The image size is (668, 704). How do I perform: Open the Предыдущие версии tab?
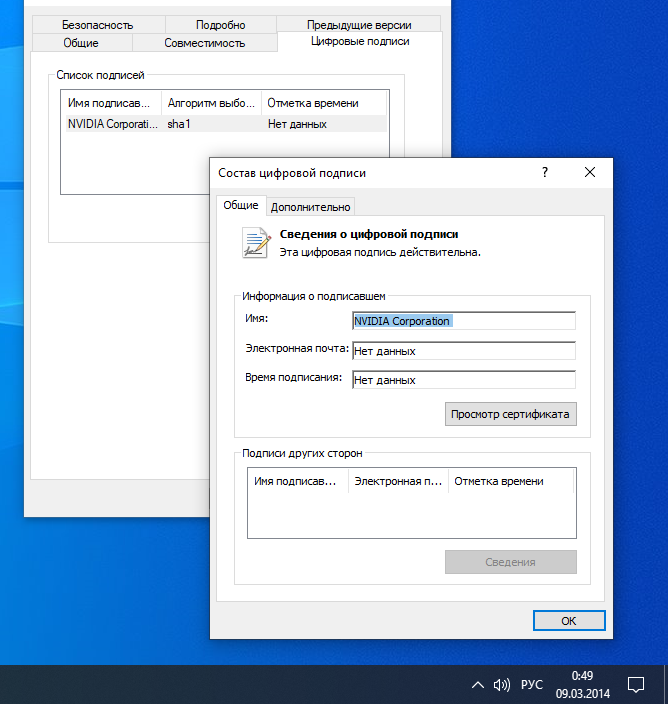point(359,25)
